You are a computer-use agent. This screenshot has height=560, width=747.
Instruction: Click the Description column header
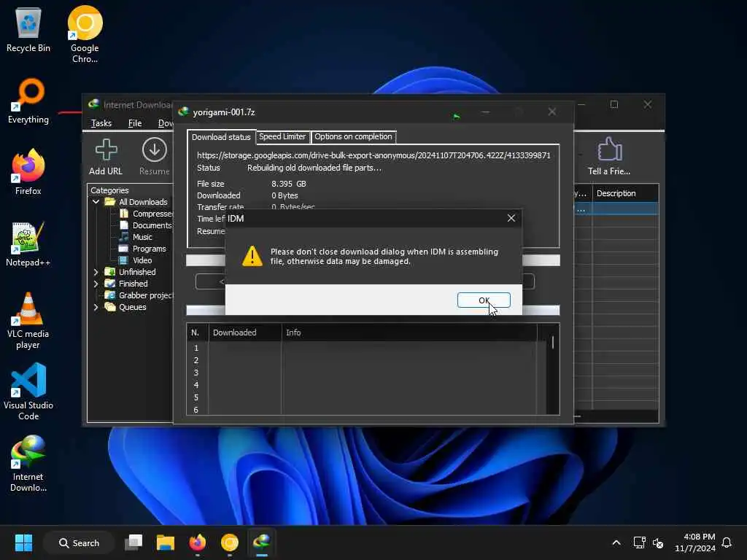pyautogui.click(x=625, y=193)
